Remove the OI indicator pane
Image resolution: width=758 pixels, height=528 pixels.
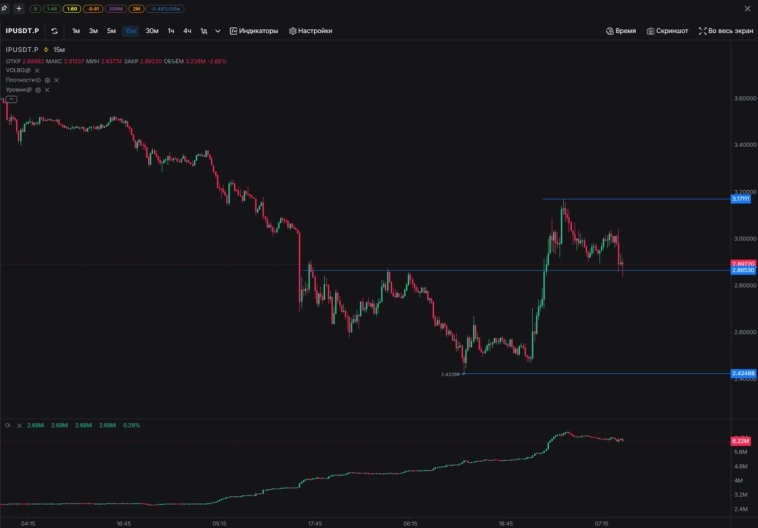pos(19,425)
